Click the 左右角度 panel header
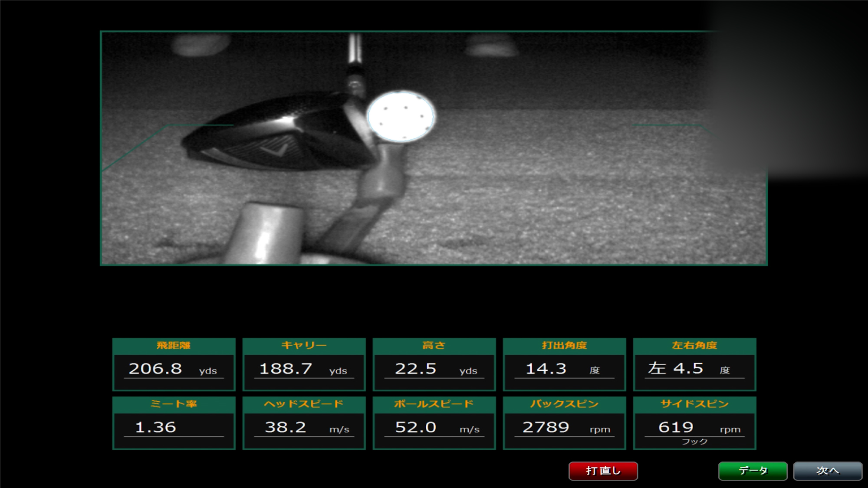This screenshot has width=868, height=488. [x=694, y=346]
